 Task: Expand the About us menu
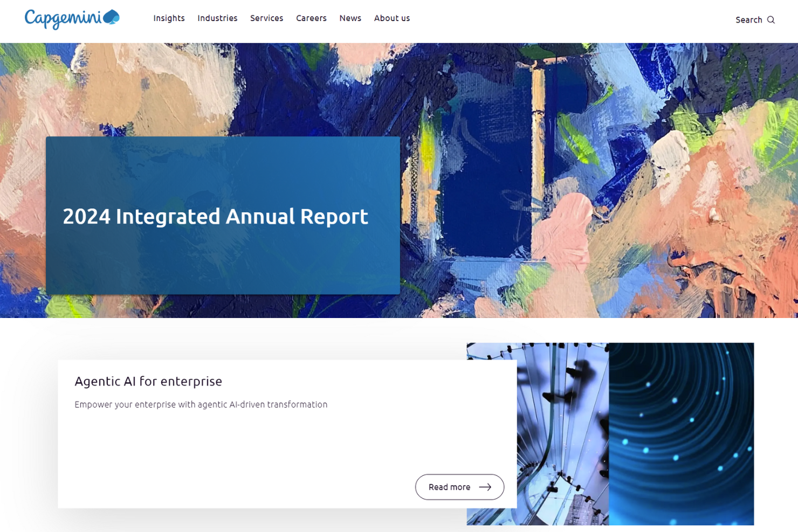392,18
